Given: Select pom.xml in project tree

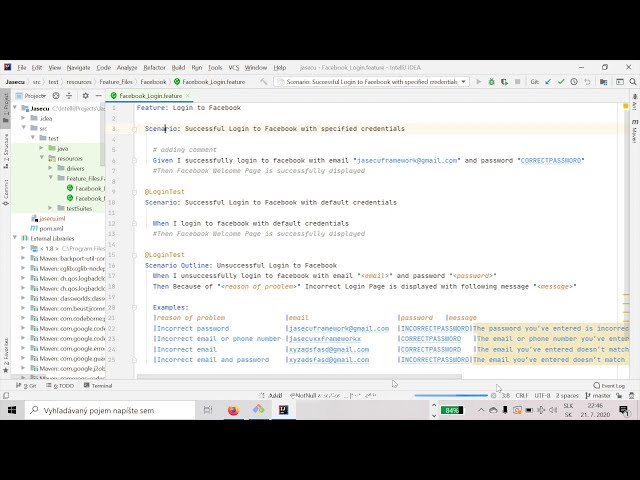Looking at the screenshot, I should (x=47, y=228).
